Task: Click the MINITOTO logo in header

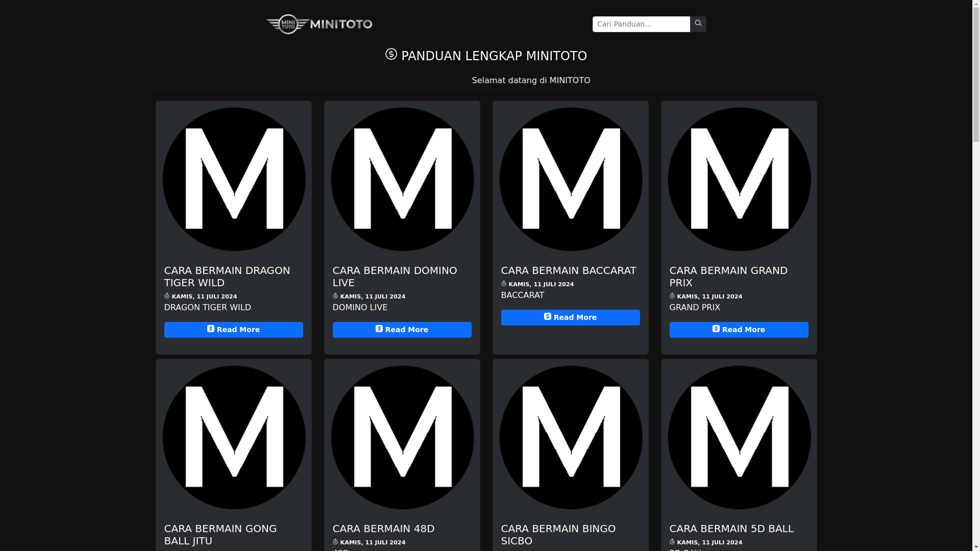Action: pos(319,24)
